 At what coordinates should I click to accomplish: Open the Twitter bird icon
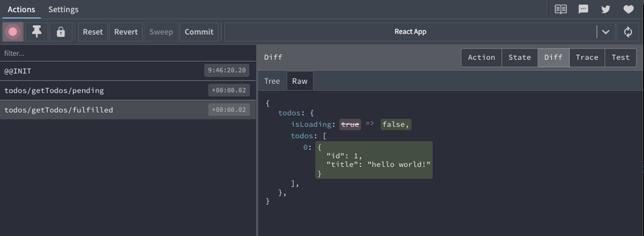(x=606, y=9)
